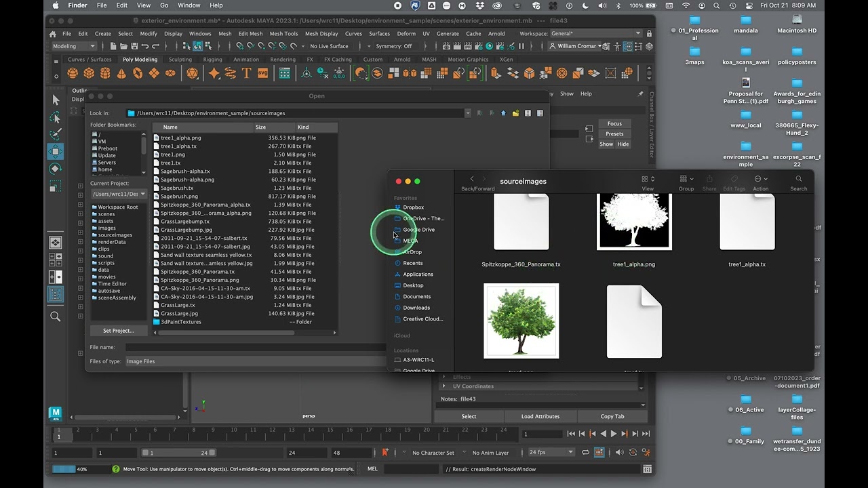Toggle loop playback icon
Image resolution: width=868 pixels, height=488 pixels.
[585, 452]
